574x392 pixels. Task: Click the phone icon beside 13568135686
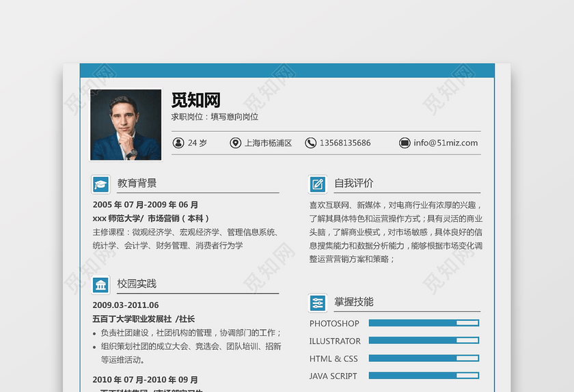(x=310, y=143)
